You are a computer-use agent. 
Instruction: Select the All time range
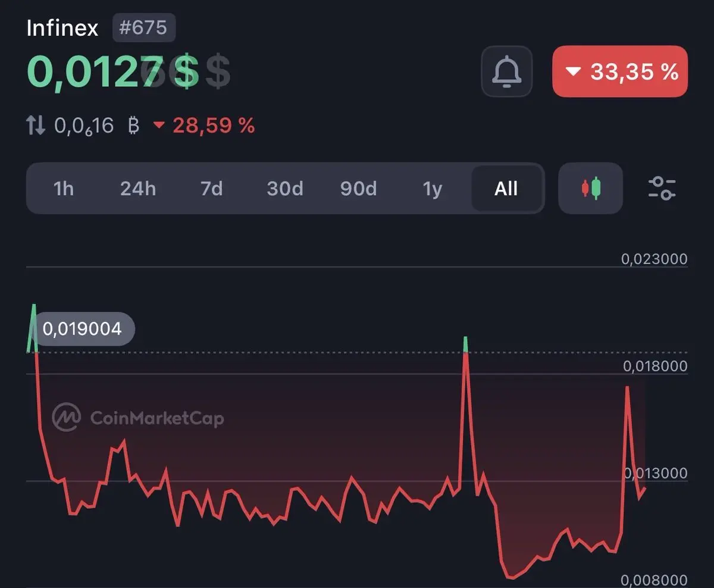tap(506, 189)
